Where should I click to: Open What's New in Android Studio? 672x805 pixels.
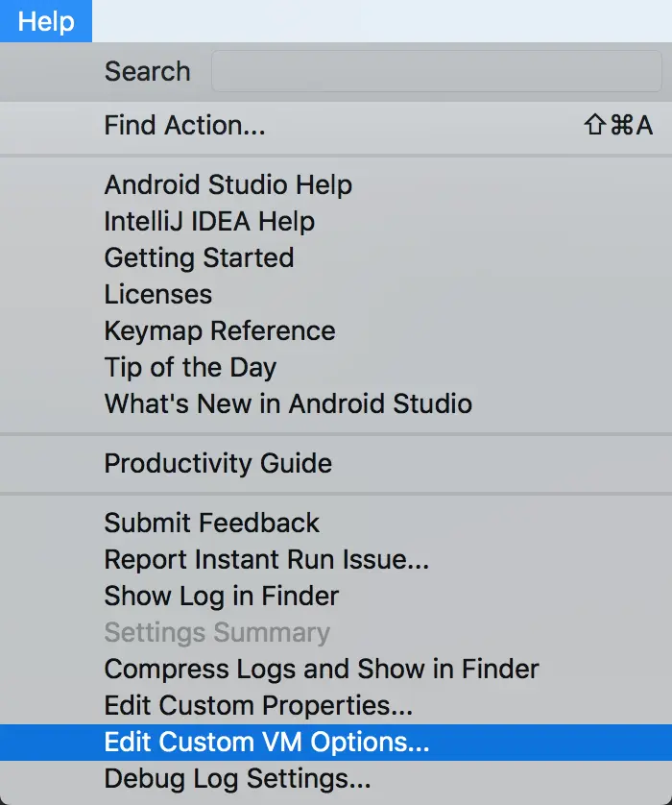pyautogui.click(x=288, y=403)
